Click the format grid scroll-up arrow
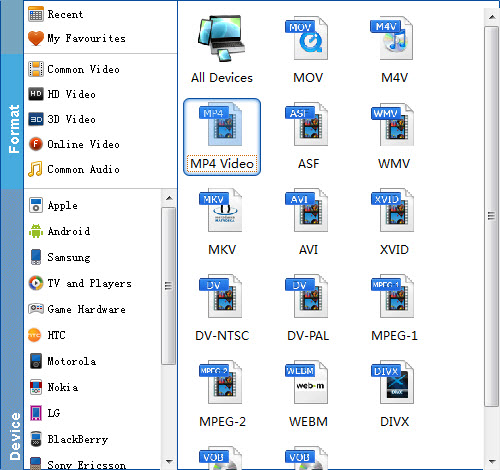 pyautogui.click(x=492, y=17)
